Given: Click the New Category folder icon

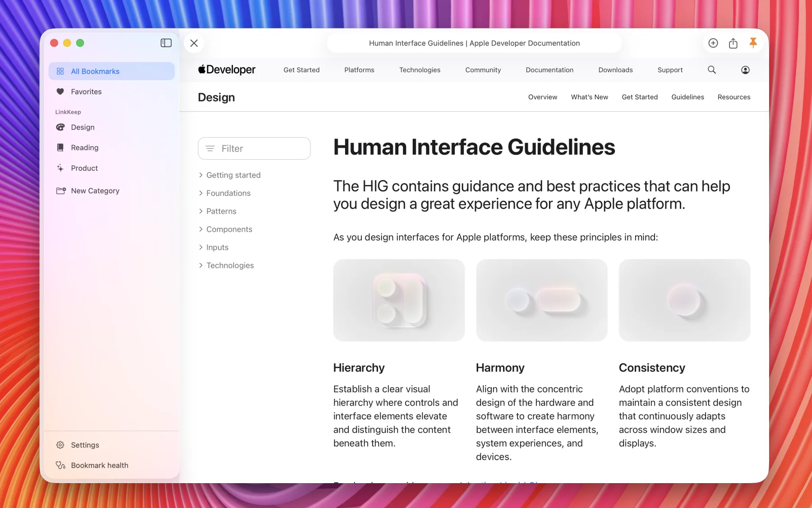Looking at the screenshot, I should [x=61, y=191].
